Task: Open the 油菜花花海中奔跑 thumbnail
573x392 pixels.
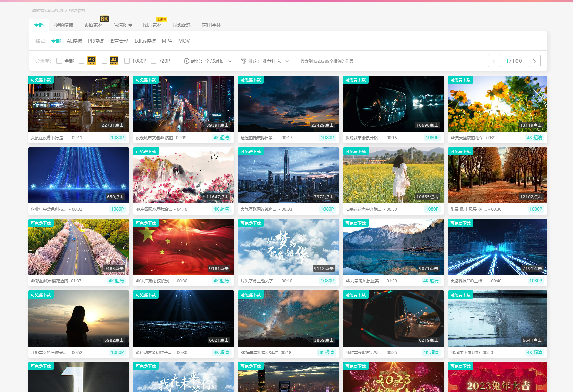Action: tap(393, 175)
